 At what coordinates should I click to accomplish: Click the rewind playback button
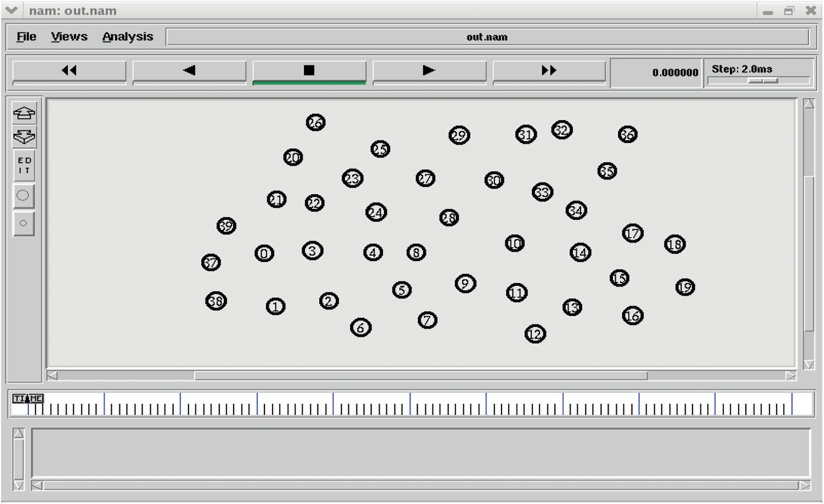[x=69, y=70]
